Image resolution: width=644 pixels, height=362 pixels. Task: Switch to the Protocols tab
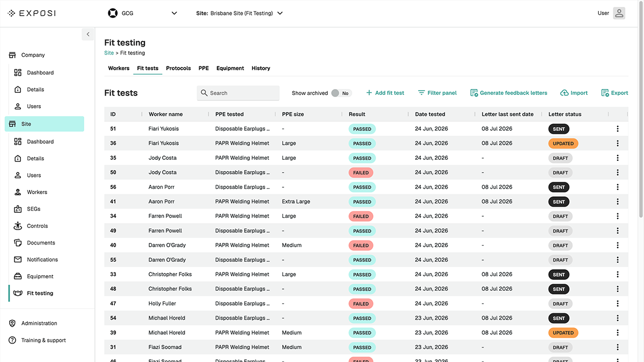pyautogui.click(x=178, y=68)
